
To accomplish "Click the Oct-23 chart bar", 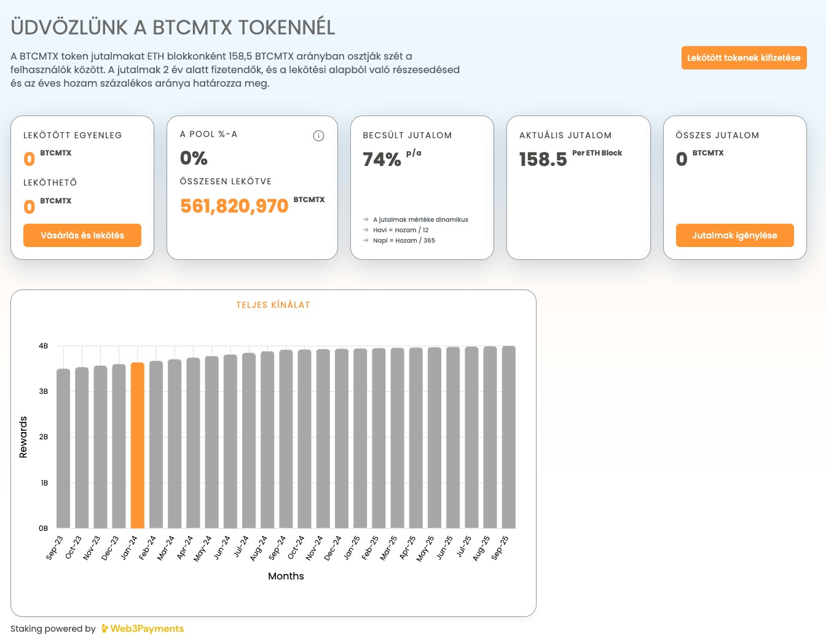I will point(82,448).
